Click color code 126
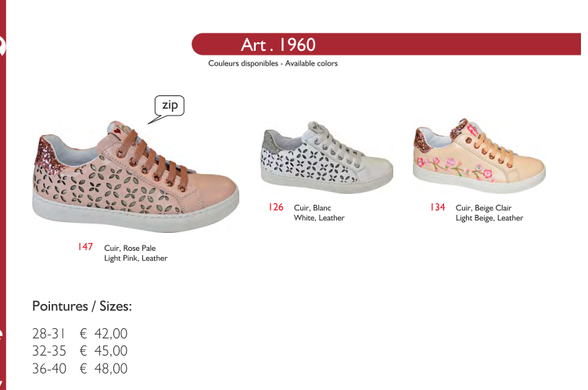 coord(275,207)
